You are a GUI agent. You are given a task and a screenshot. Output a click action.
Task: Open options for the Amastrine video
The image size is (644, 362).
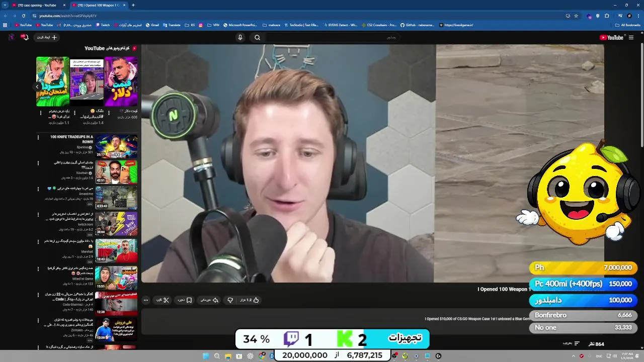point(38,190)
